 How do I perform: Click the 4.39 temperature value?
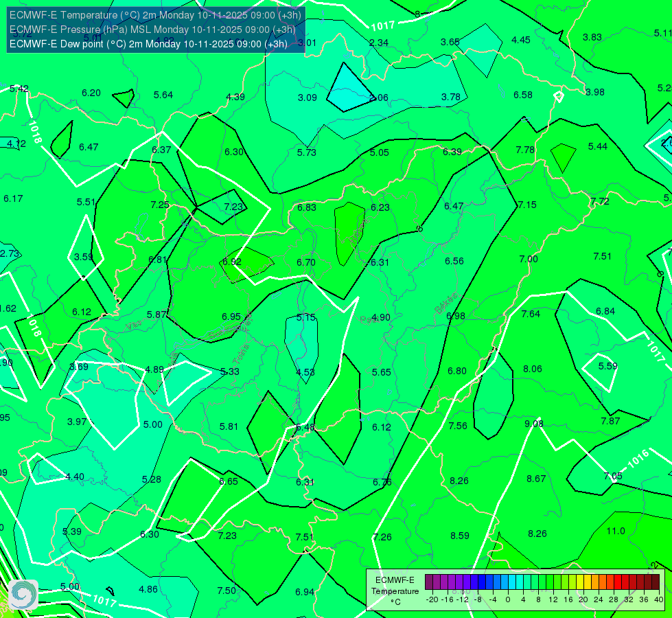pyautogui.click(x=235, y=97)
